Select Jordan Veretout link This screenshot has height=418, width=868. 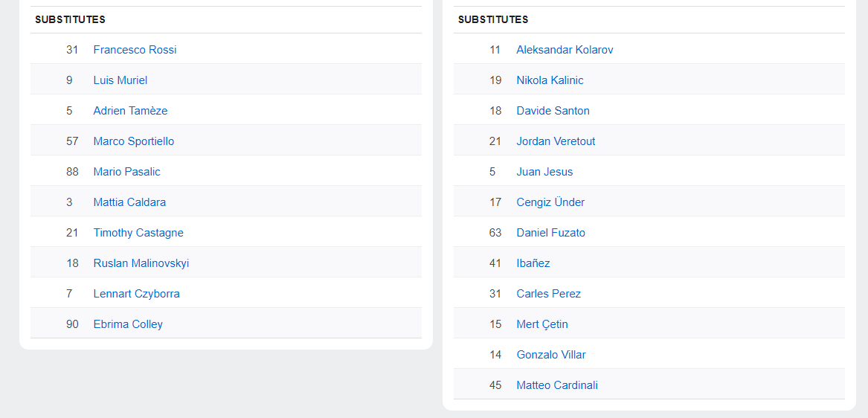[x=556, y=141]
